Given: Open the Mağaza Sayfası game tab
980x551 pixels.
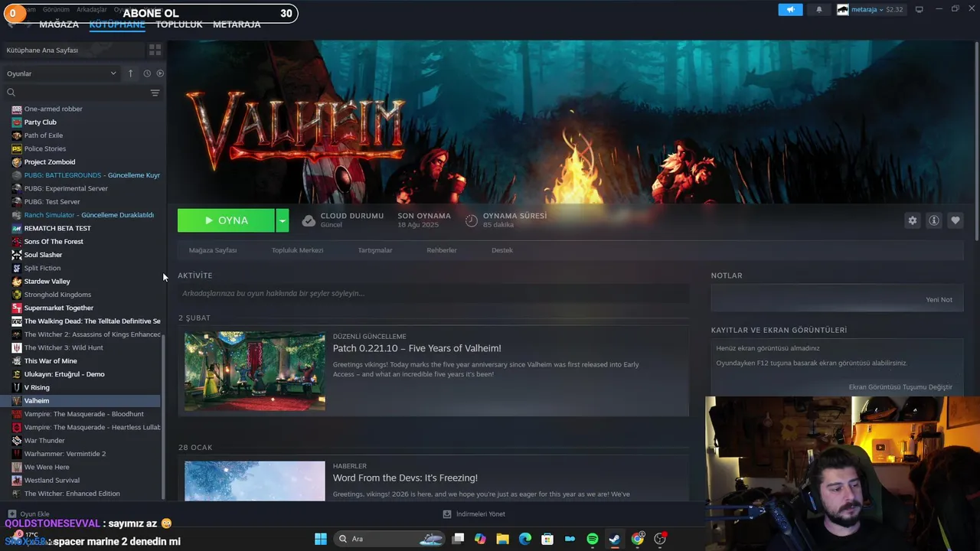Looking at the screenshot, I should [213, 250].
